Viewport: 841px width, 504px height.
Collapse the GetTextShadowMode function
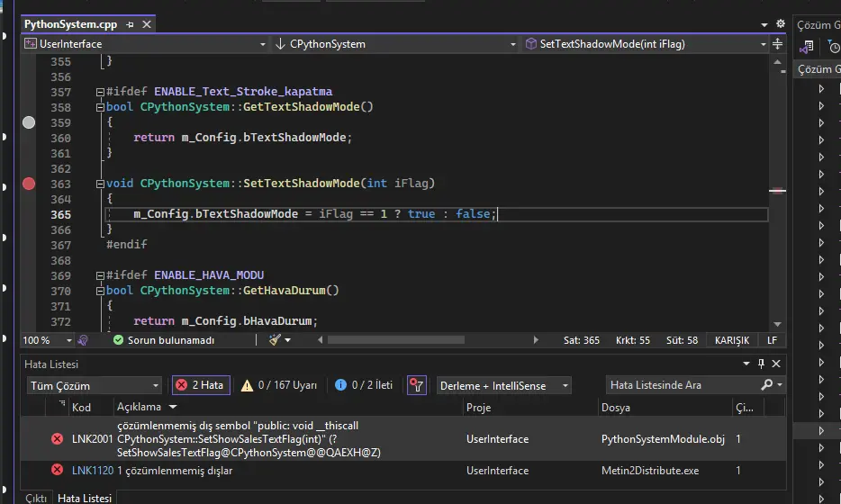click(100, 107)
